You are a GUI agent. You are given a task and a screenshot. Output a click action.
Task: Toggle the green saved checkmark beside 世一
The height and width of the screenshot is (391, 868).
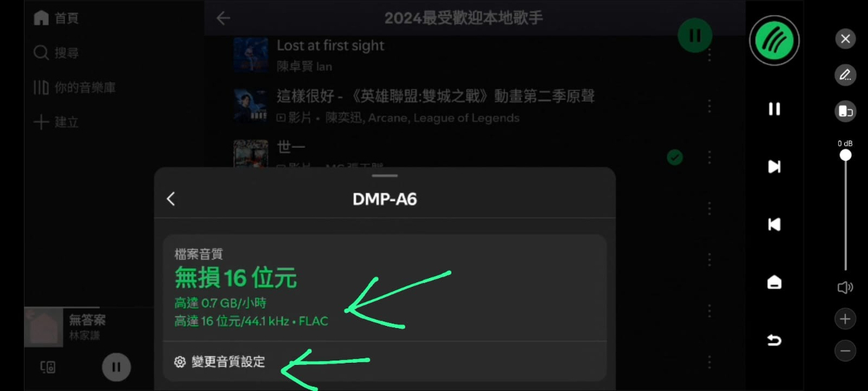(x=675, y=157)
